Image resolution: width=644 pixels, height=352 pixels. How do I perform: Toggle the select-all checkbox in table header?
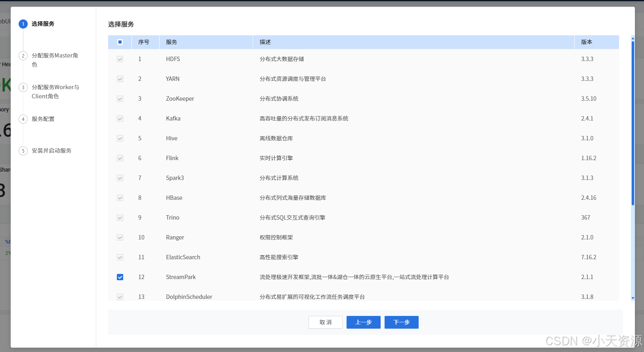click(x=120, y=42)
